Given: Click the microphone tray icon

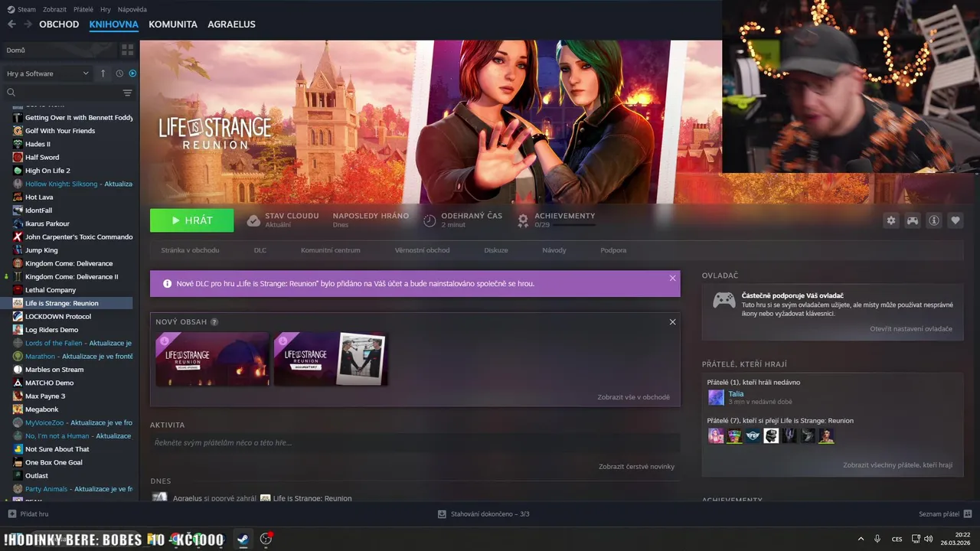Looking at the screenshot, I should 877,539.
